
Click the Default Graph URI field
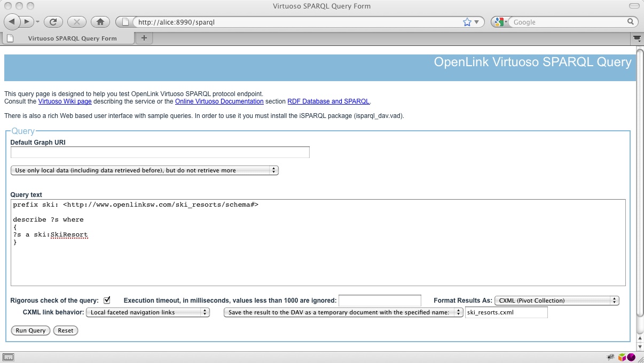click(x=160, y=152)
